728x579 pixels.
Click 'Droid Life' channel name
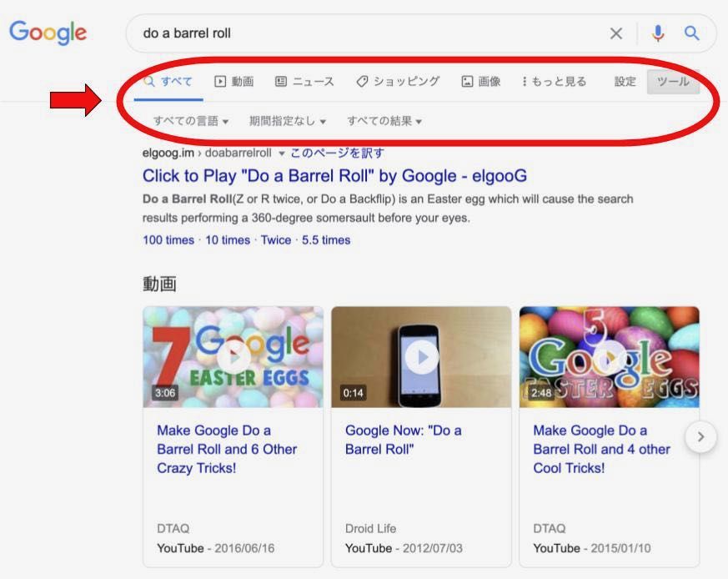pos(370,528)
